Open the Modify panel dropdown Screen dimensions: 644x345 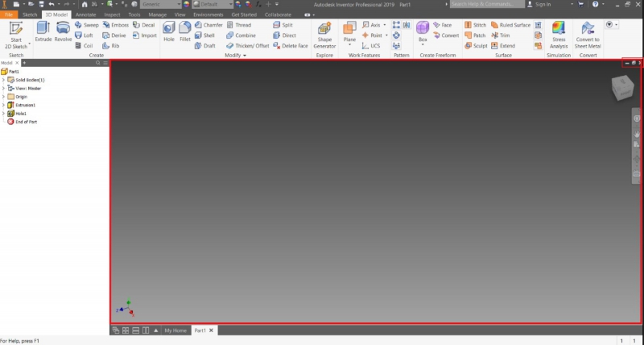[236, 56]
